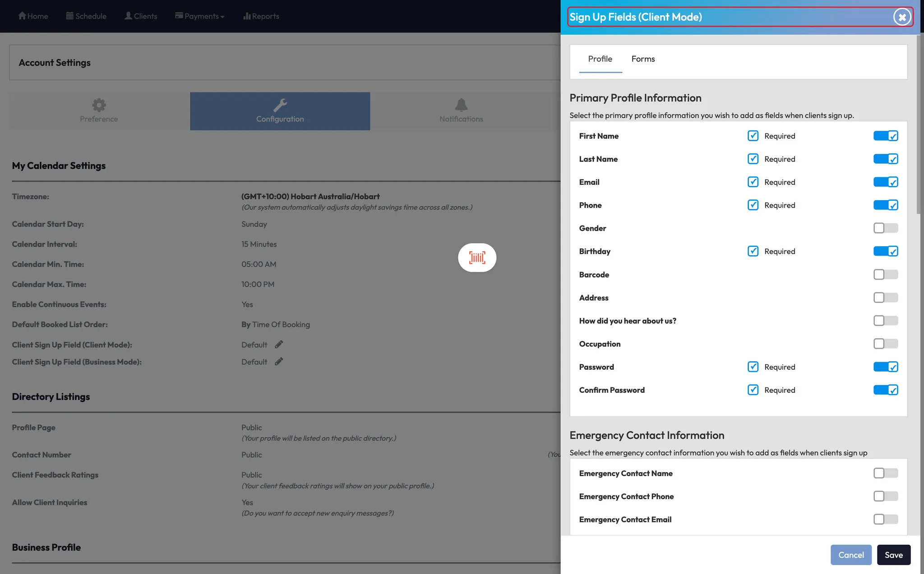This screenshot has width=924, height=574.
Task: Open Reports bar chart icon
Action: click(247, 16)
